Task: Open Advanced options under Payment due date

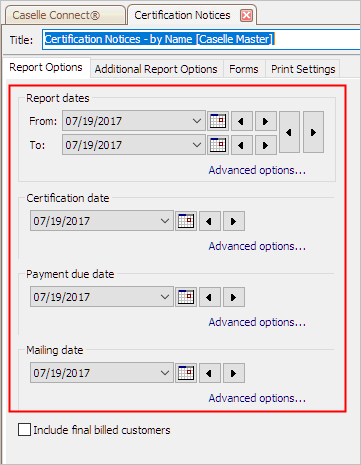Action: click(257, 322)
